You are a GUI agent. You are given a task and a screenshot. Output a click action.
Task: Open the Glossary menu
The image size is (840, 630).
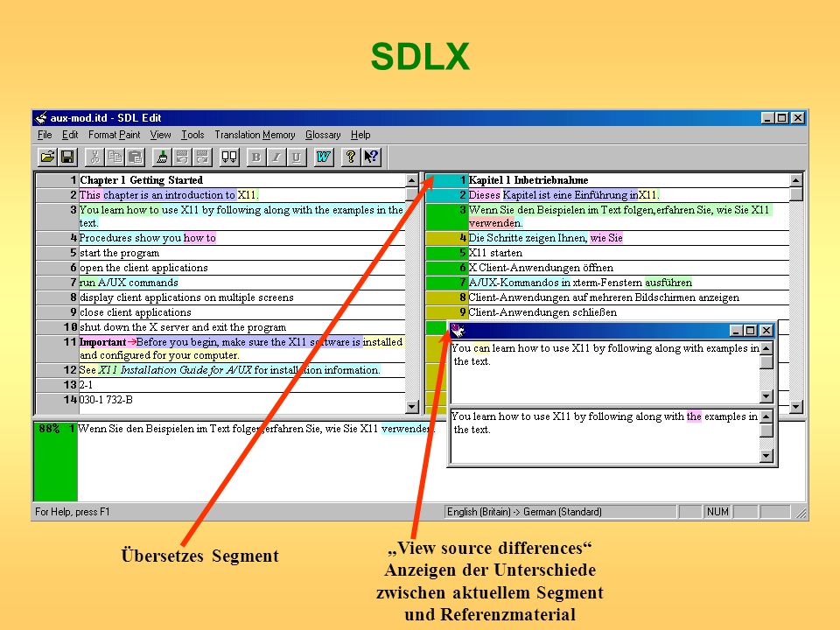(x=323, y=135)
